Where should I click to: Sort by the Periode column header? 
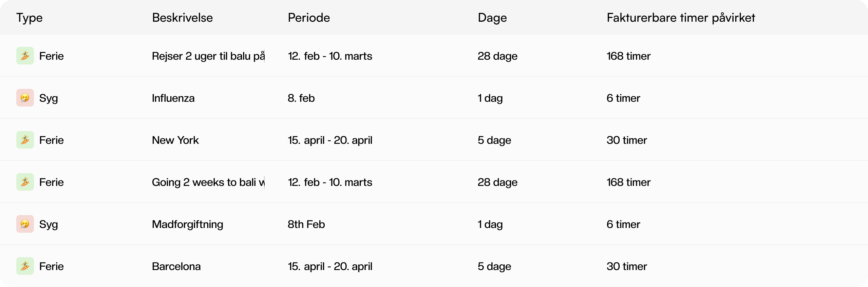tap(309, 18)
